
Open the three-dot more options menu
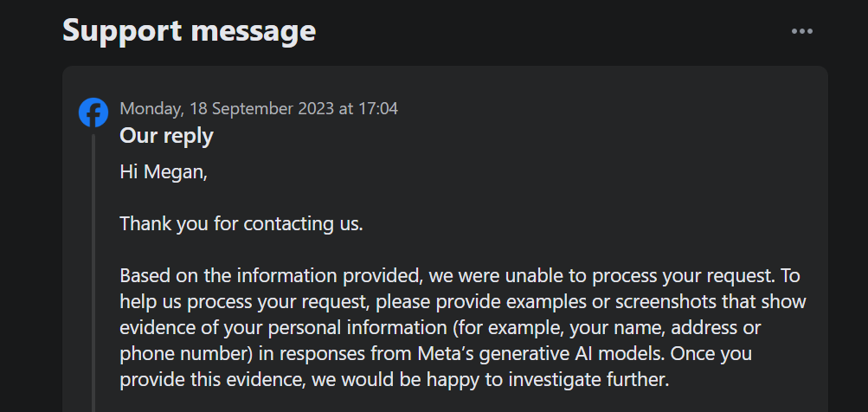[802, 31]
